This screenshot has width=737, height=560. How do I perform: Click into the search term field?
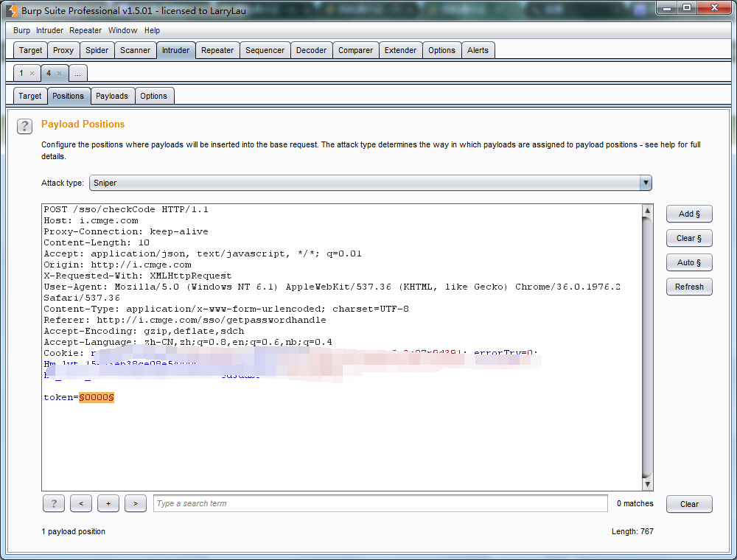coord(380,503)
